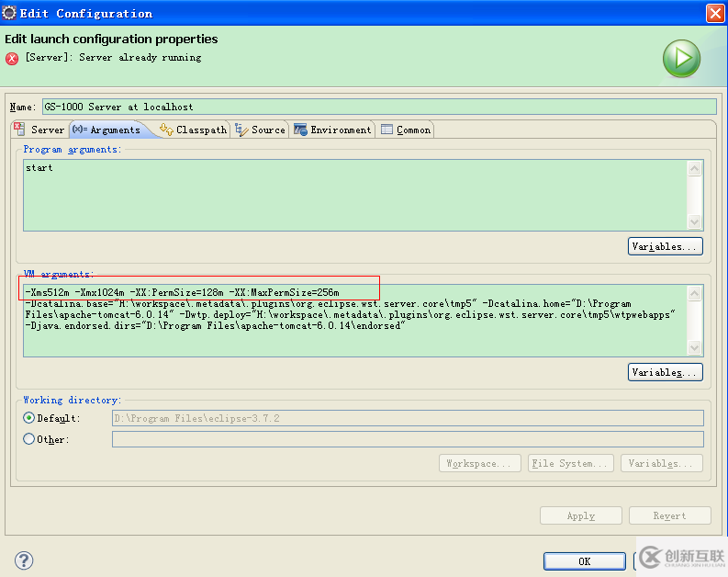Click up arrow of VM arguments scrollbar
728x577 pixels.
point(695,293)
